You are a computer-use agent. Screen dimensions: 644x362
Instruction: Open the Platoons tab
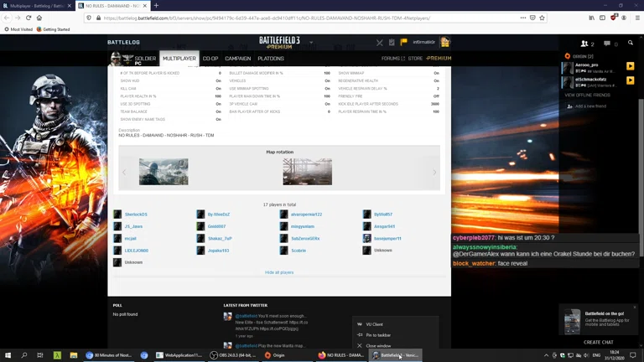click(271, 59)
